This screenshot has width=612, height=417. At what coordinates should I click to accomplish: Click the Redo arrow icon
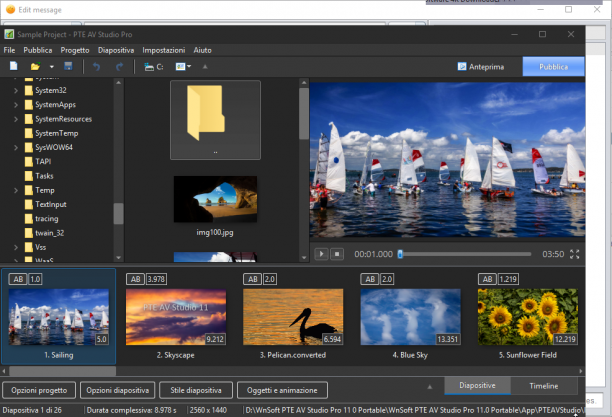(119, 67)
